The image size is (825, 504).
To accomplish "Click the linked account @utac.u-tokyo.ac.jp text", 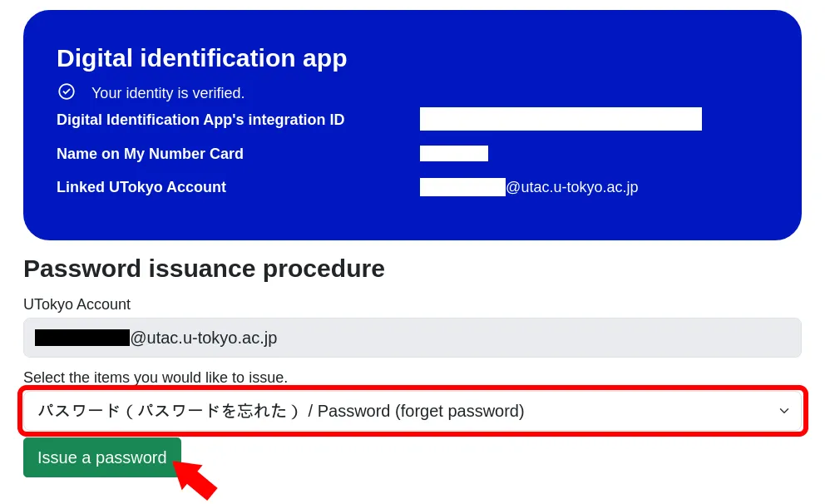I will [572, 187].
